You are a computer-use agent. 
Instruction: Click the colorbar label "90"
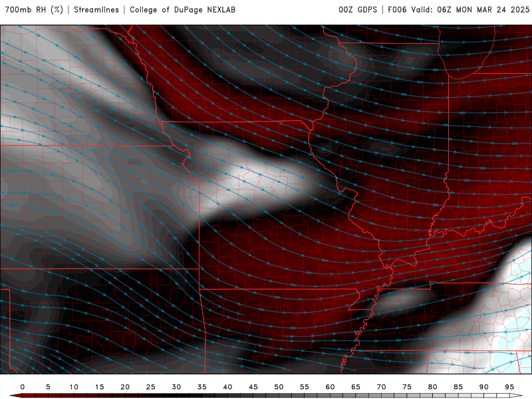click(x=484, y=387)
